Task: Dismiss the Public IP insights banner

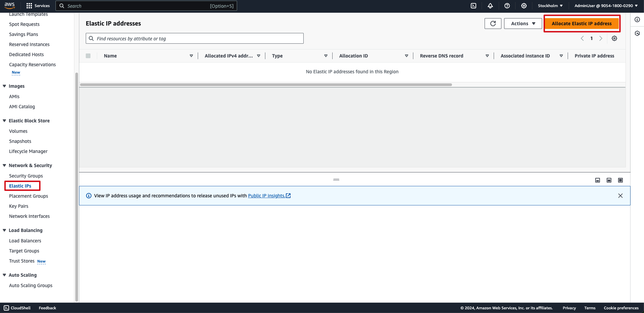Action: 620,196
